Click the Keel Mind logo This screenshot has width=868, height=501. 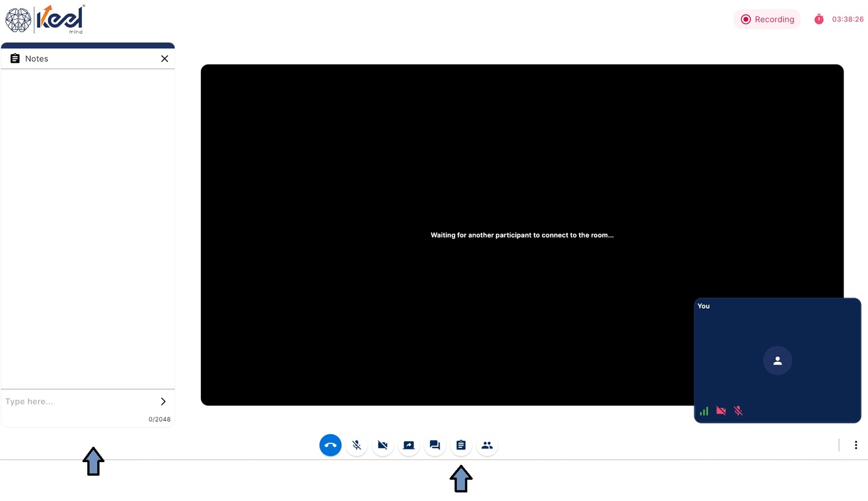pos(45,19)
